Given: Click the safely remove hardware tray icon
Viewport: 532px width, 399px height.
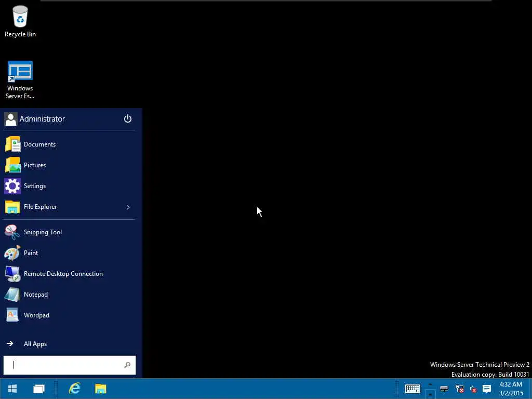Looking at the screenshot, I should pos(444,389).
